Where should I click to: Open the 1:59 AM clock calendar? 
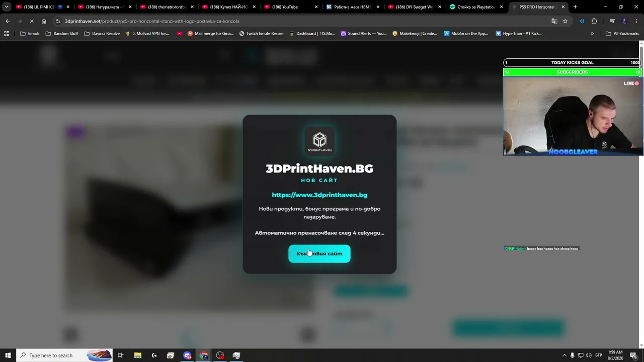[615, 355]
